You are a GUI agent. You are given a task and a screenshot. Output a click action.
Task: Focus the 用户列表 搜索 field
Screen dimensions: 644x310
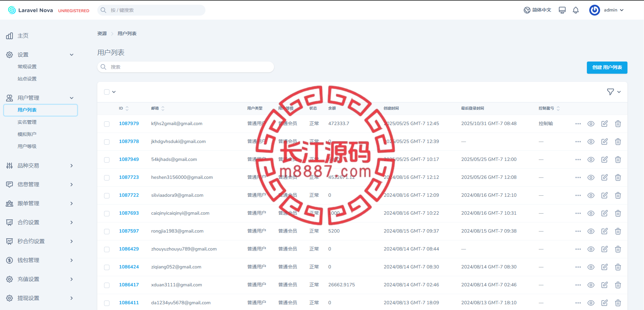(x=185, y=67)
